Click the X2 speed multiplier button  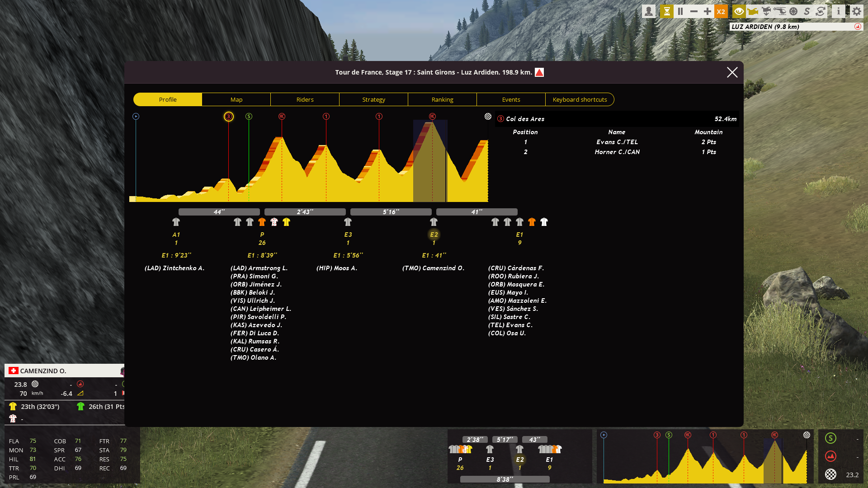pos(721,11)
